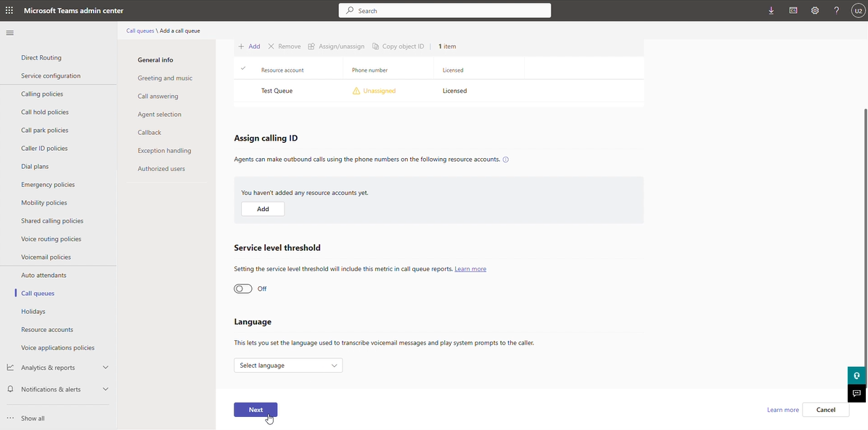This screenshot has height=430, width=868.
Task: Click Analytics & reports chart icon
Action: [10, 368]
